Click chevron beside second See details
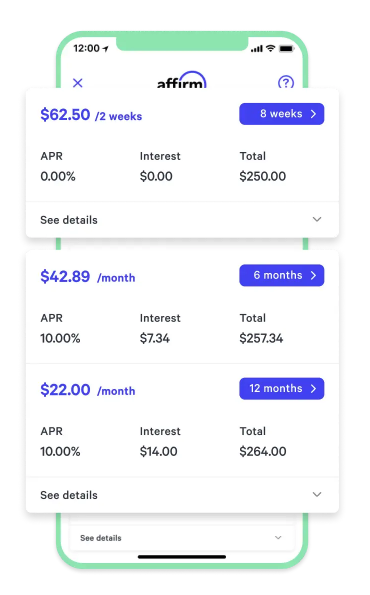The width and height of the screenshot is (370, 595). click(x=317, y=494)
